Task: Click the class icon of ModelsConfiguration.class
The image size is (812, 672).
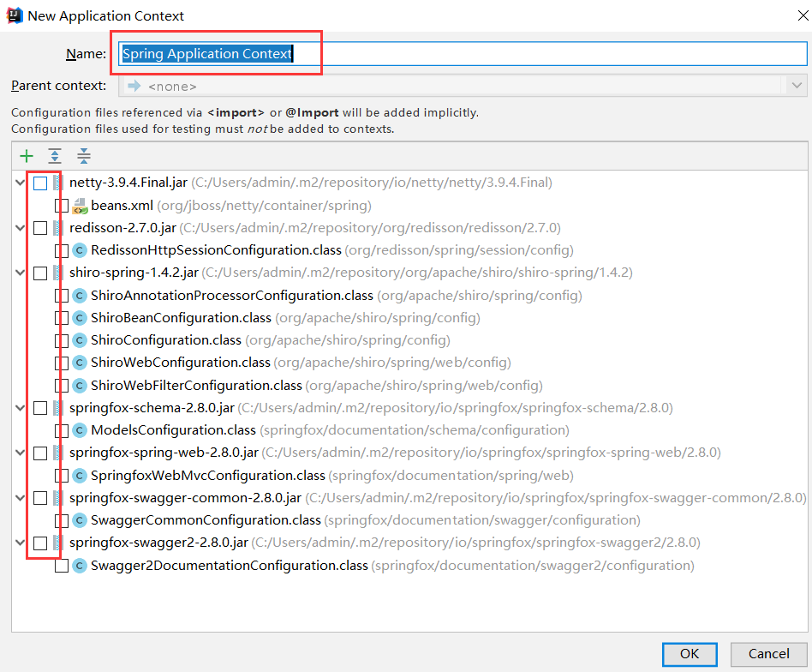Action: coord(80,430)
